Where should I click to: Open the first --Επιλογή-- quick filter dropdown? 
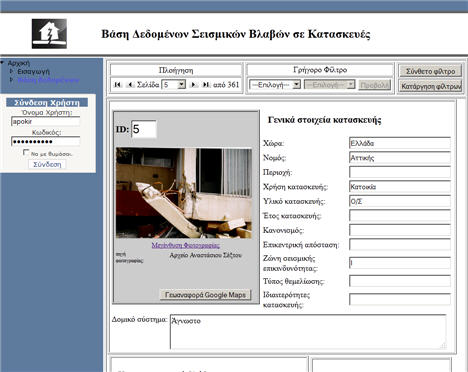(275, 85)
